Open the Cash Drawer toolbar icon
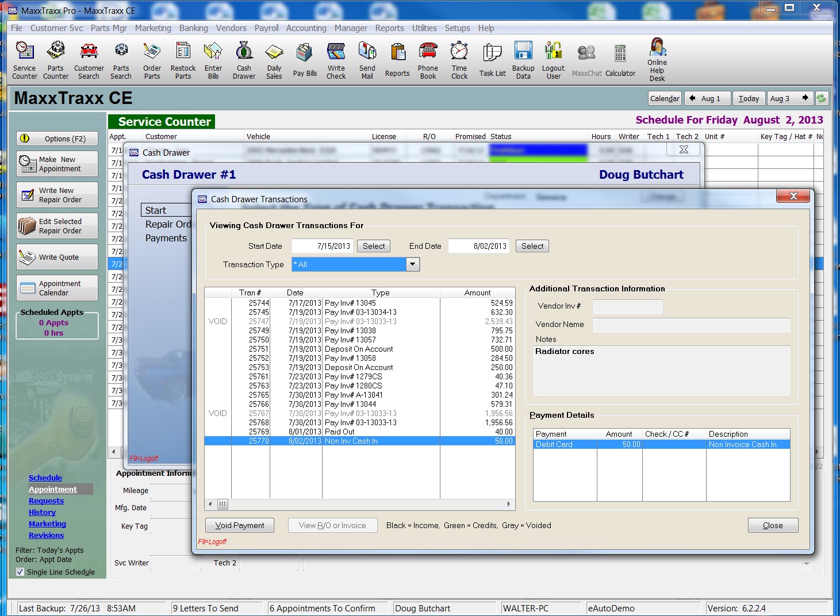 (244, 60)
